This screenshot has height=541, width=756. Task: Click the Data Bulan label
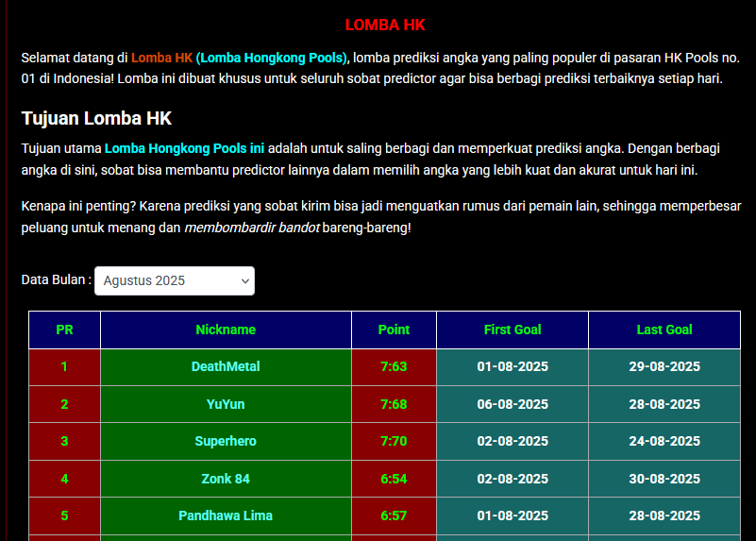[57, 279]
